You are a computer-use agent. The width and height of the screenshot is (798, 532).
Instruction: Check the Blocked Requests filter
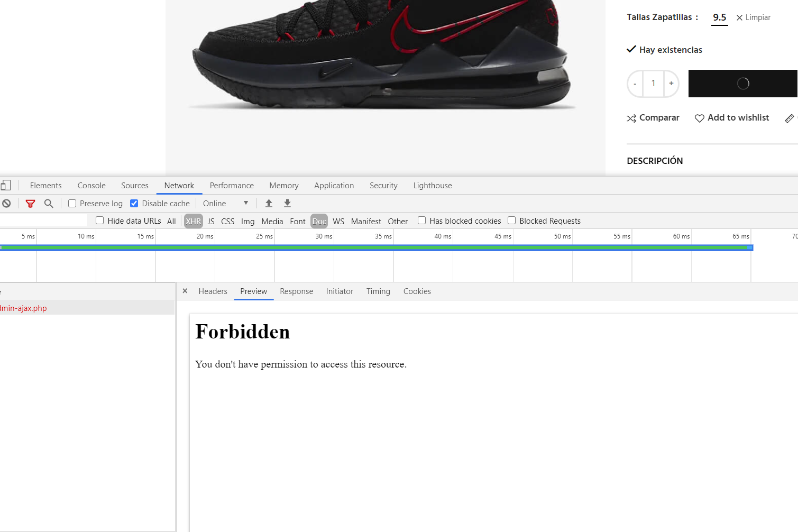click(x=511, y=221)
